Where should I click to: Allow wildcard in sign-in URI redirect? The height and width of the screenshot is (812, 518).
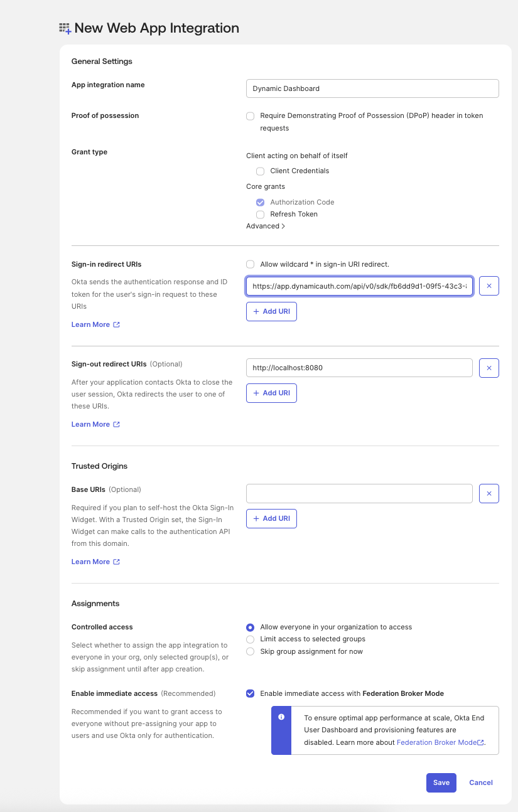tap(251, 265)
